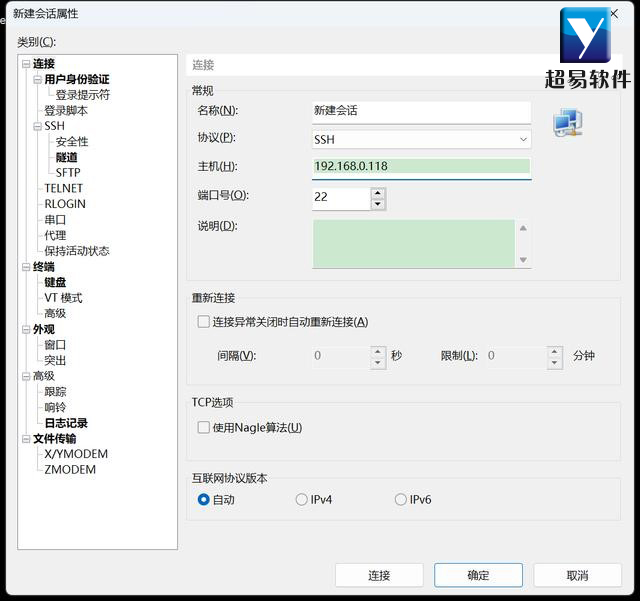Click the 限制 value field

(516, 356)
